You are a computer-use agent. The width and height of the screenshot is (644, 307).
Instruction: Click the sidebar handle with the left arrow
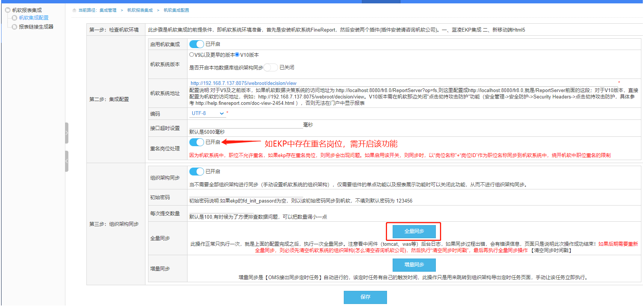[x=67, y=161]
